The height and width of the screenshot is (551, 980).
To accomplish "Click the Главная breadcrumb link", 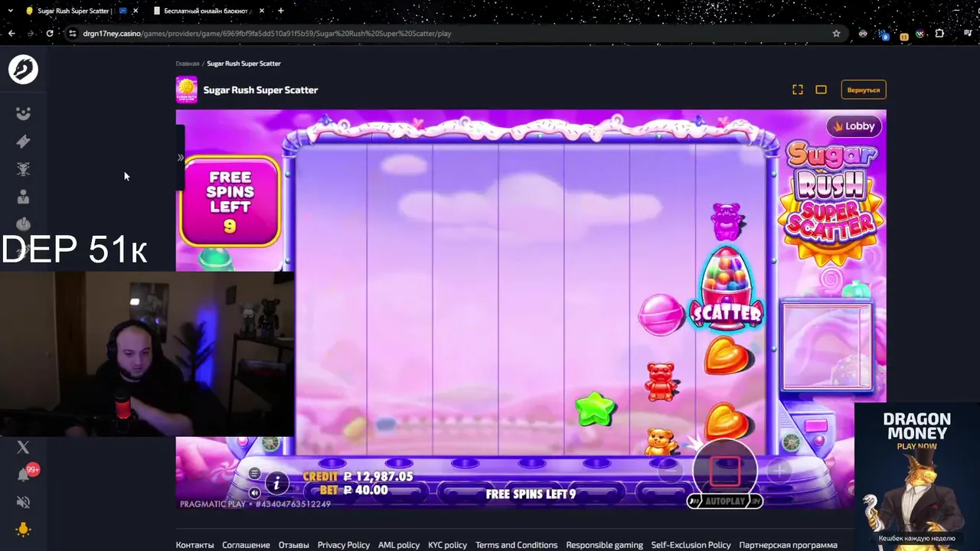I will pos(188,64).
